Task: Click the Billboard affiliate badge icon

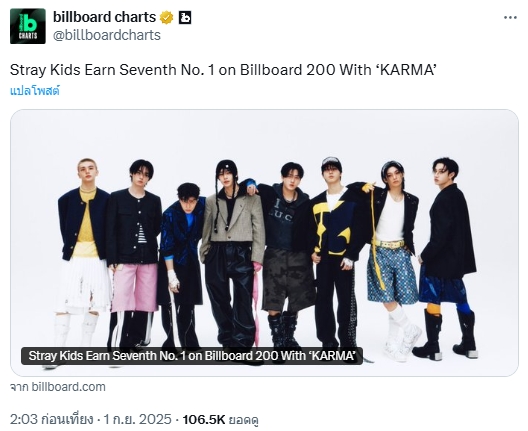Action: pyautogui.click(x=185, y=18)
